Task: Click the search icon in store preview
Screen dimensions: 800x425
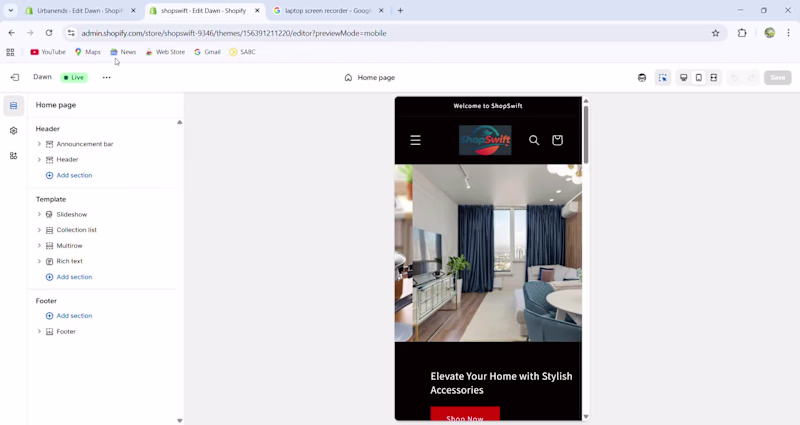Action: [534, 140]
